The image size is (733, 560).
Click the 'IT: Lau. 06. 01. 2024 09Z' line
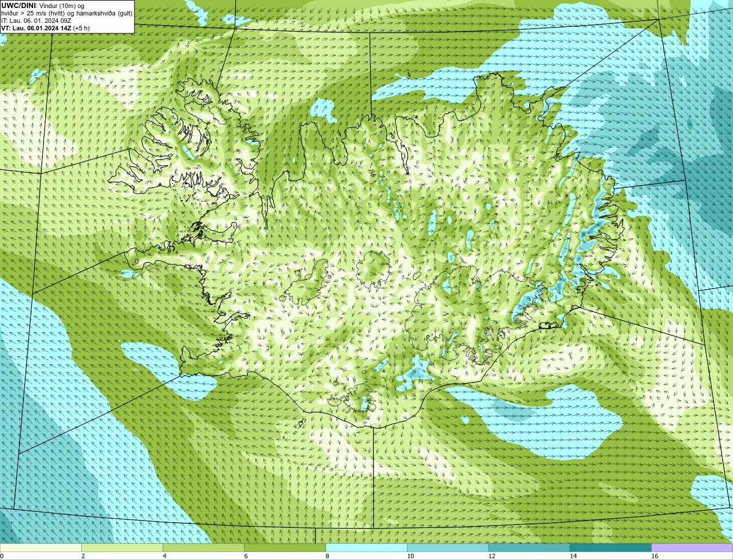point(36,21)
